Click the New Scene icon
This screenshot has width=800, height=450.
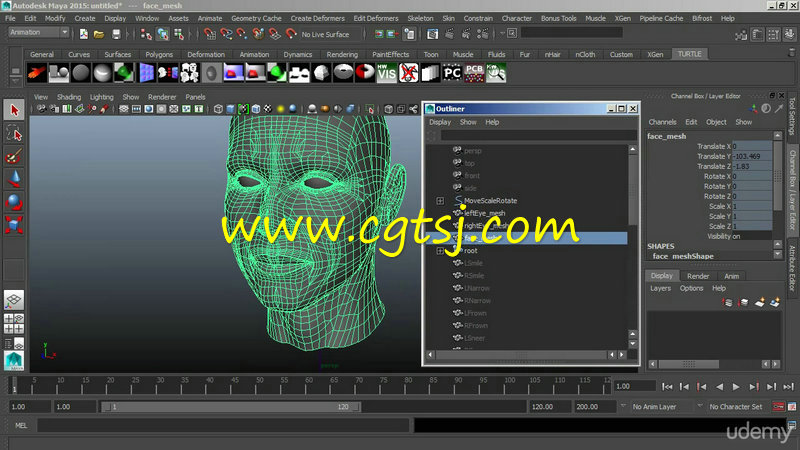point(83,34)
